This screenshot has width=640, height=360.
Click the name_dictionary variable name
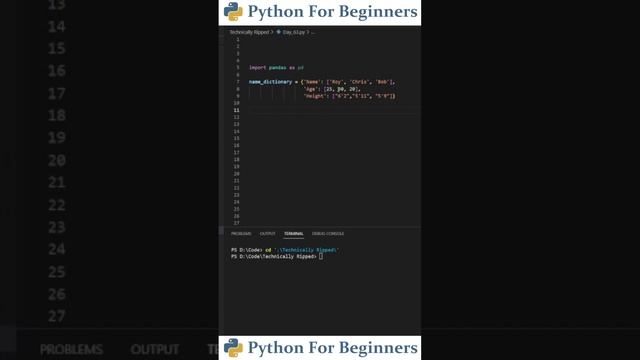click(270, 82)
